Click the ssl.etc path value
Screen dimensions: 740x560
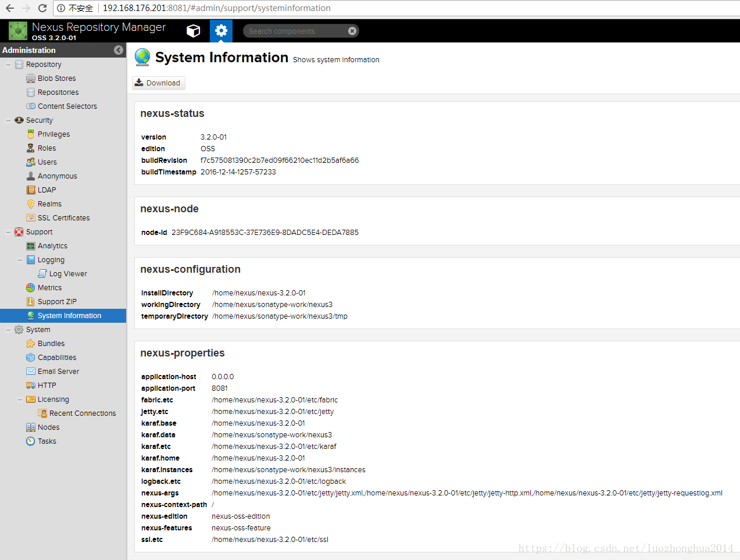[270, 540]
